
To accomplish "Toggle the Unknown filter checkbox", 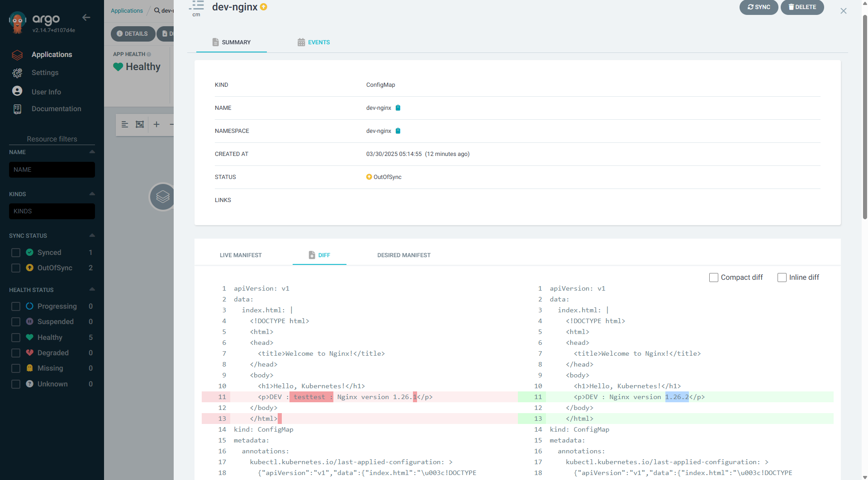I will 16,384.
